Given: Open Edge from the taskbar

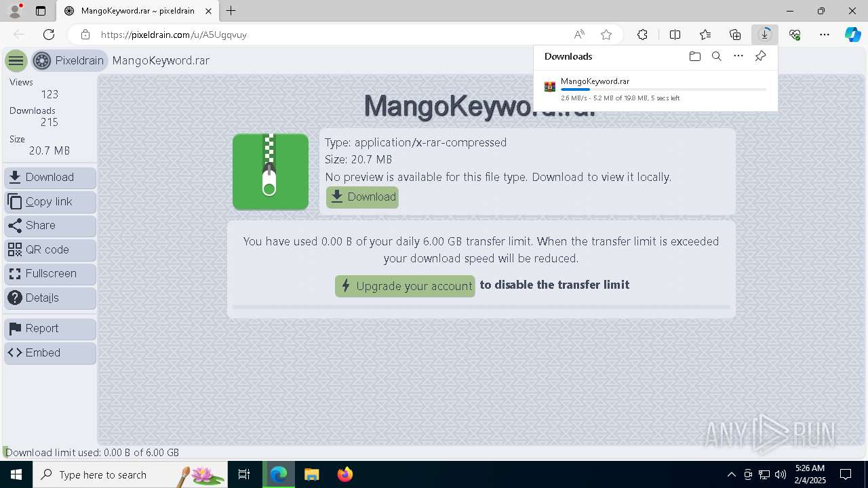Looking at the screenshot, I should coord(279,474).
